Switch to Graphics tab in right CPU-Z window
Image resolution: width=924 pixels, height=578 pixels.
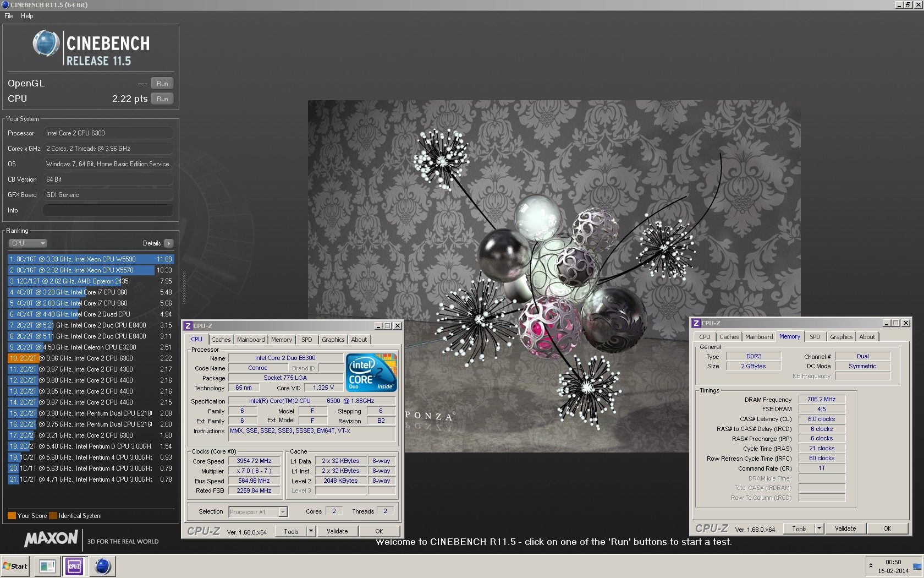(842, 337)
